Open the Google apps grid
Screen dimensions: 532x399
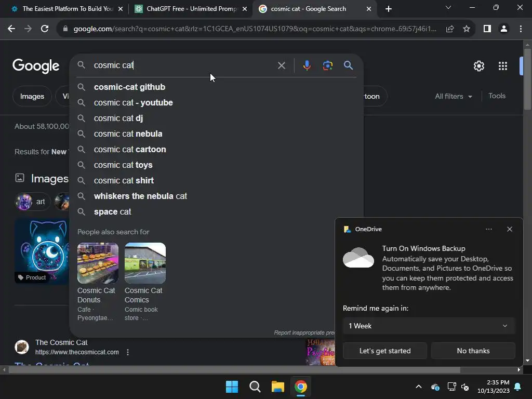point(502,66)
